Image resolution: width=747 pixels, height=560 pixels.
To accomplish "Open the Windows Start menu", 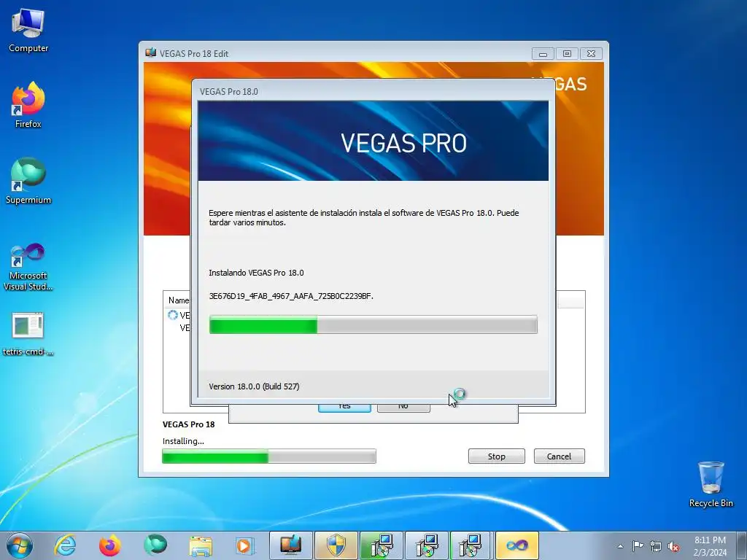I will tap(20, 545).
